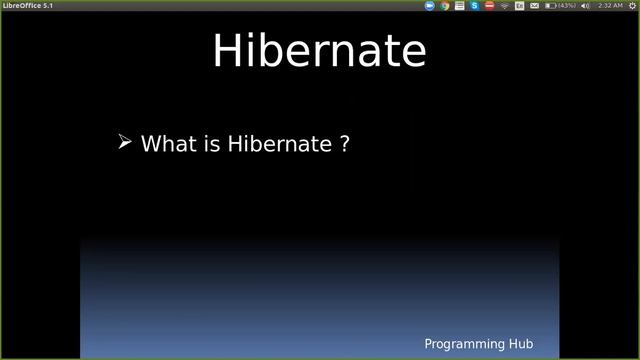Image resolution: width=640 pixels, height=360 pixels.
Task: Open the system gear session menu
Action: pyautogui.click(x=632, y=6)
